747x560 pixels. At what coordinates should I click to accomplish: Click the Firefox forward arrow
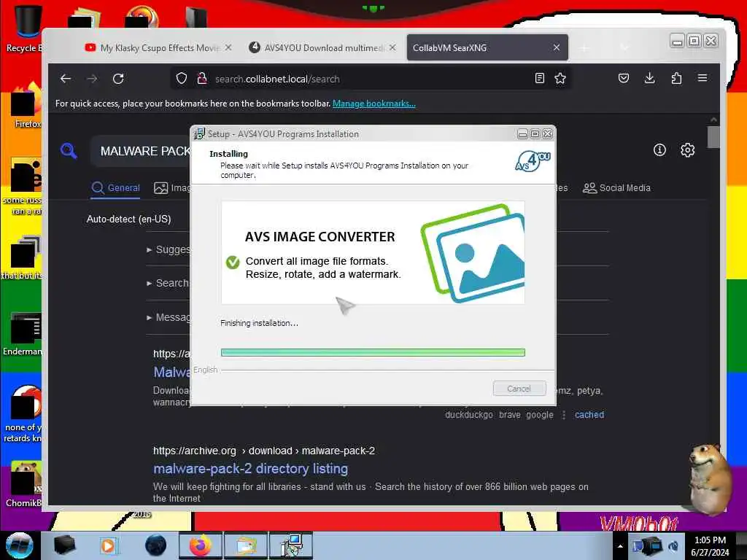[x=92, y=79]
